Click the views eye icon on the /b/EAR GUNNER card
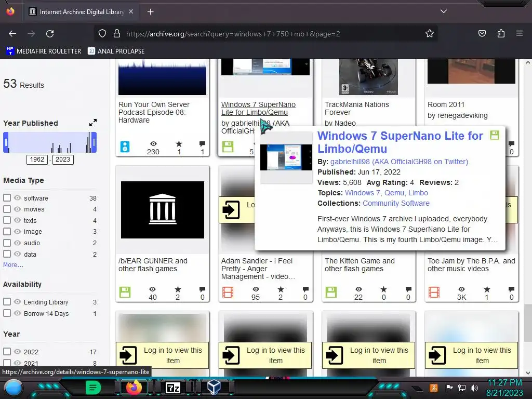This screenshot has width=532, height=399. (153, 289)
